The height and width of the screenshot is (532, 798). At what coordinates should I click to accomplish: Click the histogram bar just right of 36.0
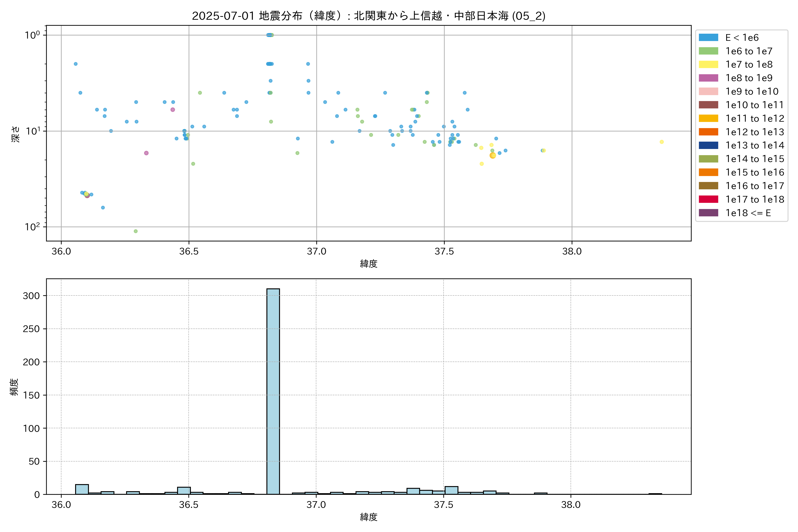coord(82,489)
